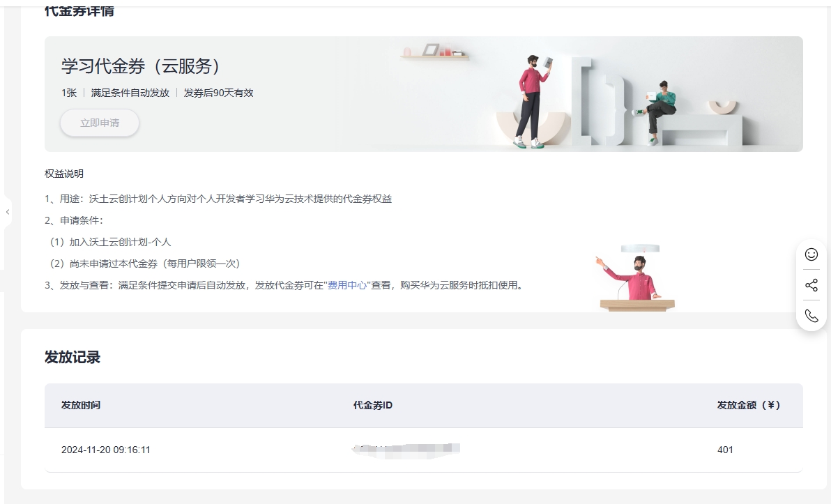
Task: Click the 发券后90天有效 label
Action: [x=218, y=93]
